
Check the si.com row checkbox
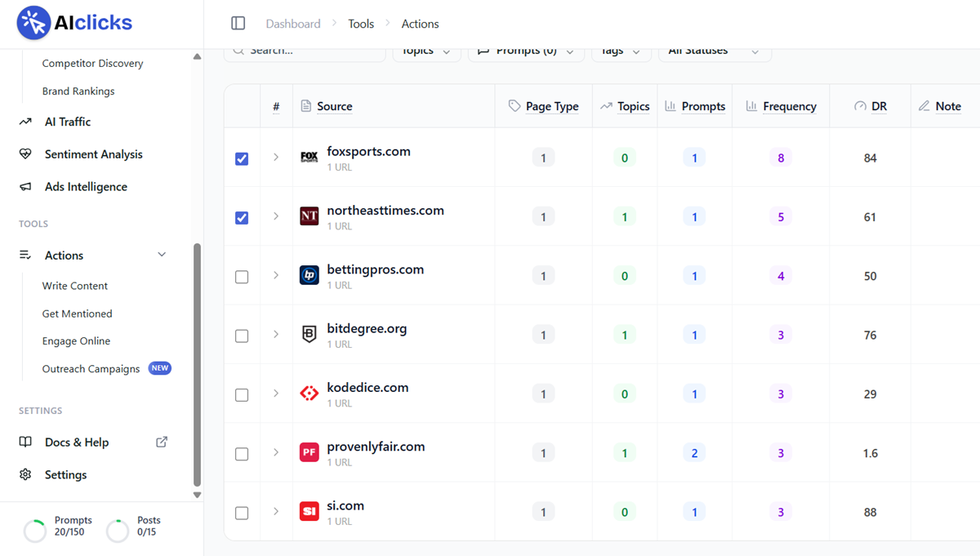click(x=242, y=513)
